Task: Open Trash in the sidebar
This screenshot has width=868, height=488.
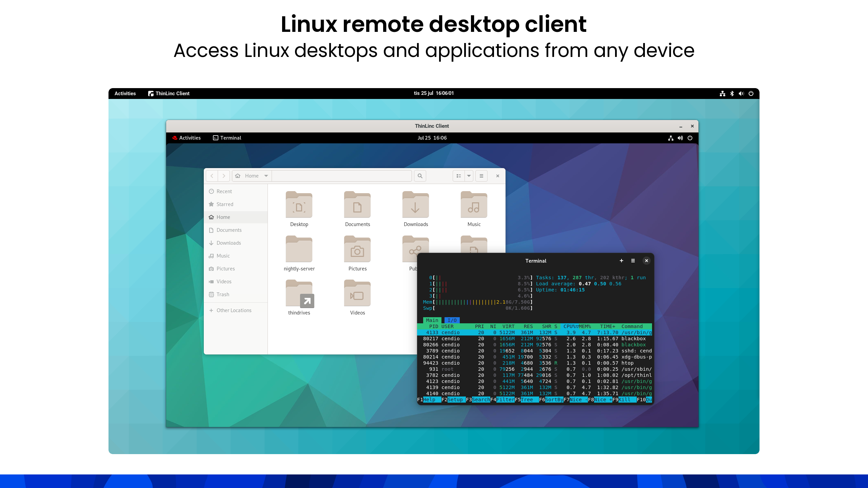Action: point(223,294)
